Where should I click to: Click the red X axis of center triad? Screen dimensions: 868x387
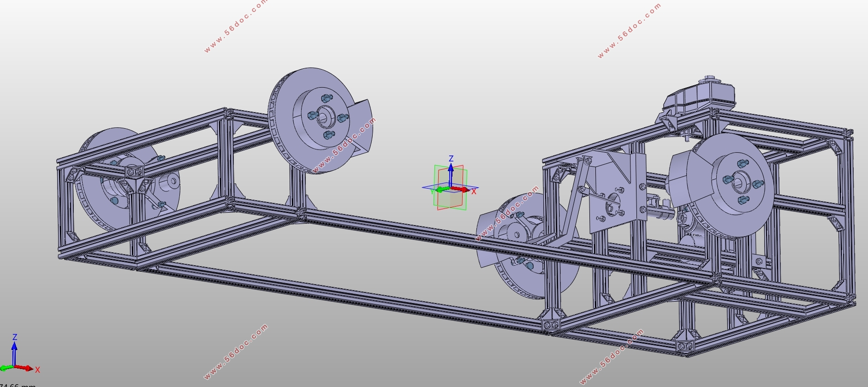462,190
